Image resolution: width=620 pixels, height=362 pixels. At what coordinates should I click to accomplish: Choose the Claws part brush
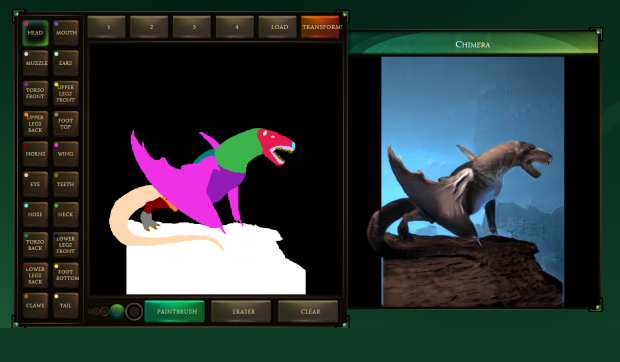35,305
